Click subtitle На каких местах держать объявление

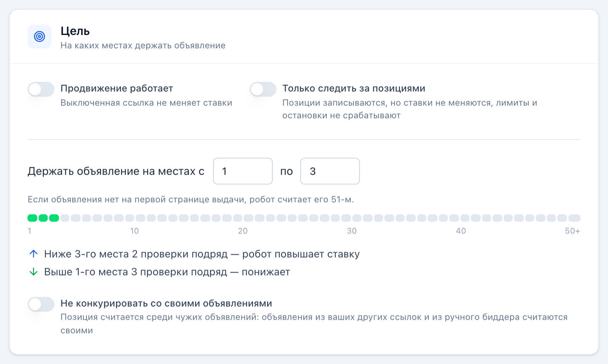click(x=143, y=45)
